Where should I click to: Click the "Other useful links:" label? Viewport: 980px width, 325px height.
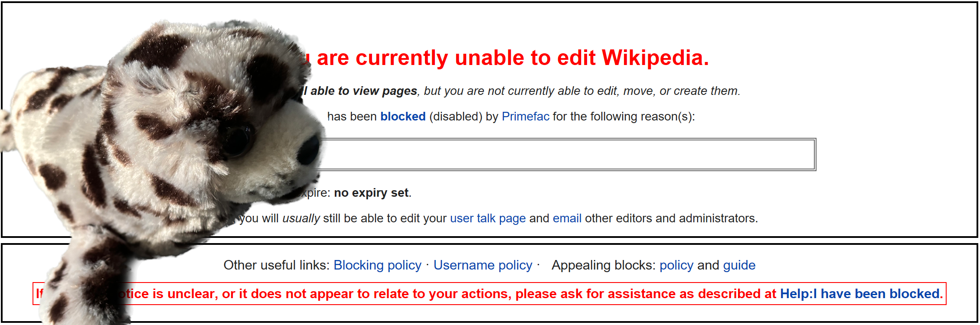[x=276, y=265]
